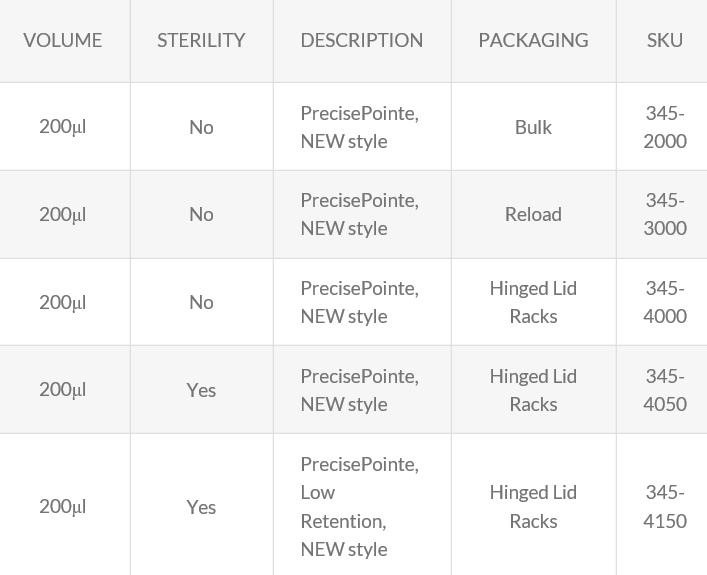Select Hinged Lid Racks in the 345-4150 row
The width and height of the screenshot is (707, 575).
[533, 506]
